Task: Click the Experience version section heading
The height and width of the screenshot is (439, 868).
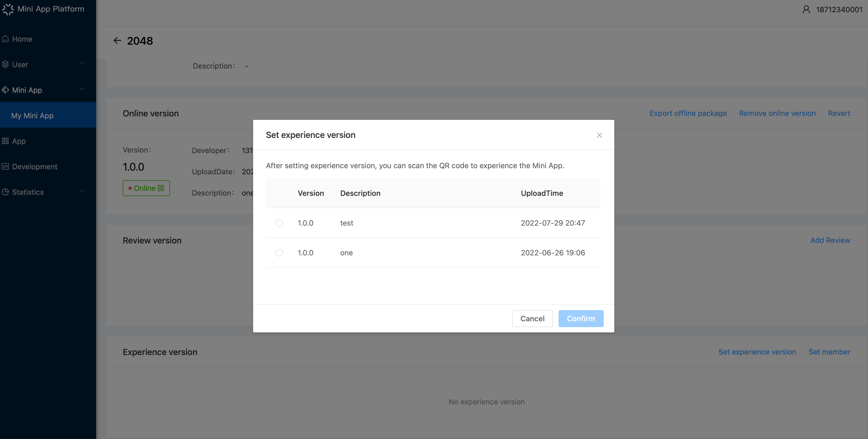Action: coord(160,352)
